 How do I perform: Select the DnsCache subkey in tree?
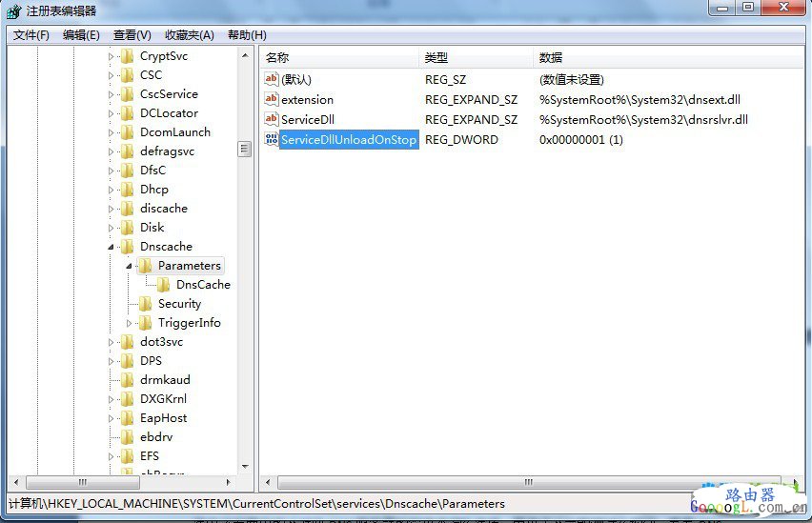pos(202,285)
